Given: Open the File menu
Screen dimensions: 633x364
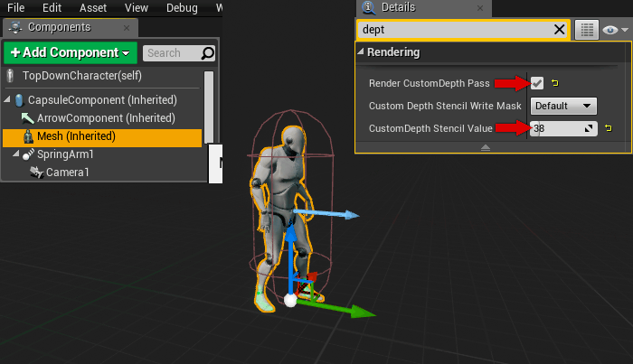Looking at the screenshot, I should click(x=15, y=7).
